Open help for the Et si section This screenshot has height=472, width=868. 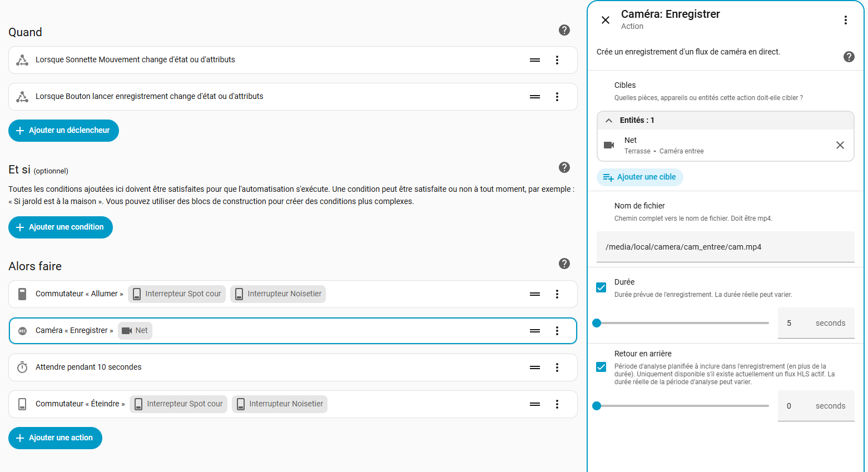coord(564,167)
